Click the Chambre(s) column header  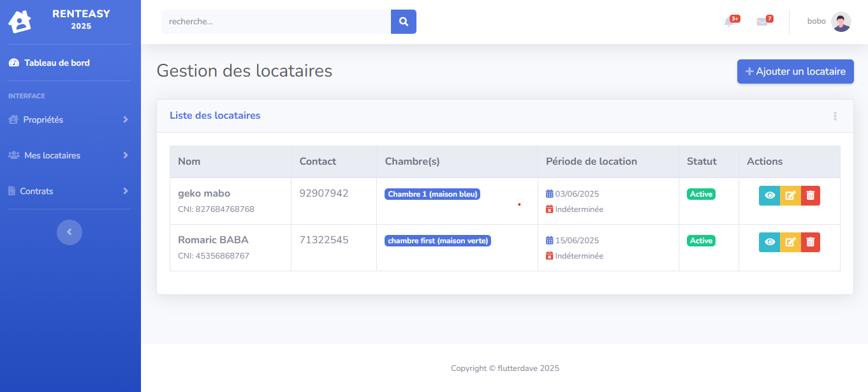coord(457,162)
